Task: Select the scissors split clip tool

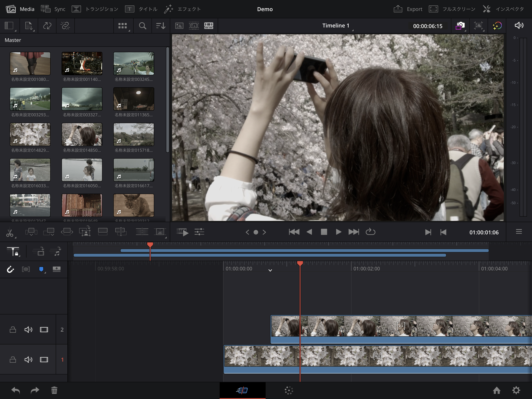Action: [10, 232]
